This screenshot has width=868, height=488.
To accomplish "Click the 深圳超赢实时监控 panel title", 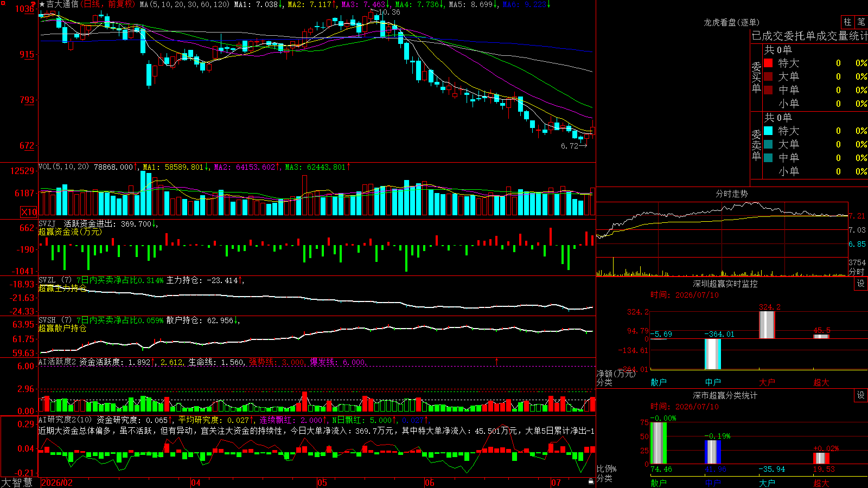I will [725, 284].
